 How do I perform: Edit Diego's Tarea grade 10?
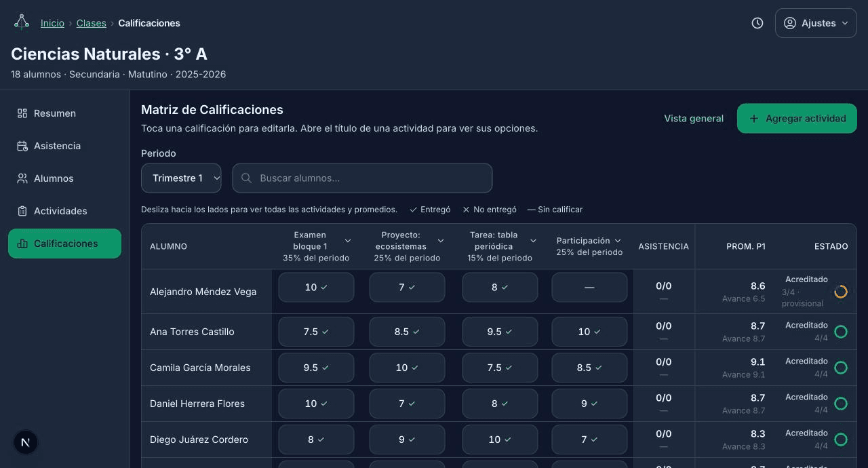[x=500, y=440]
